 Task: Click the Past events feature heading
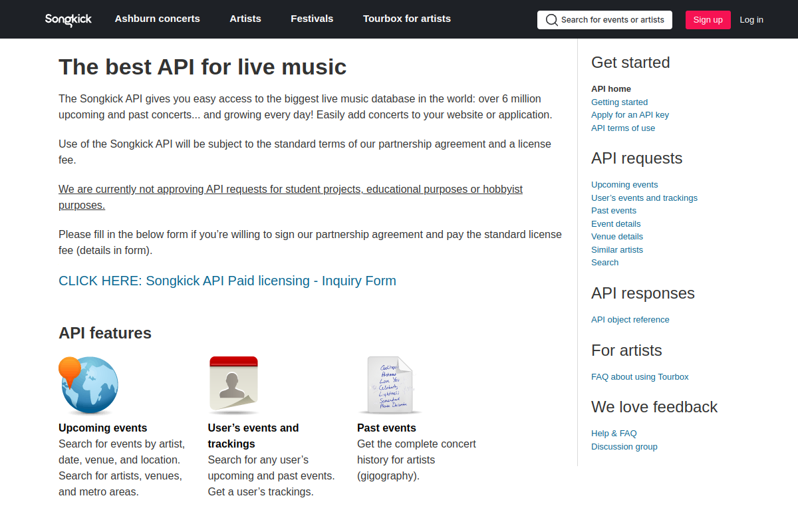(x=386, y=428)
